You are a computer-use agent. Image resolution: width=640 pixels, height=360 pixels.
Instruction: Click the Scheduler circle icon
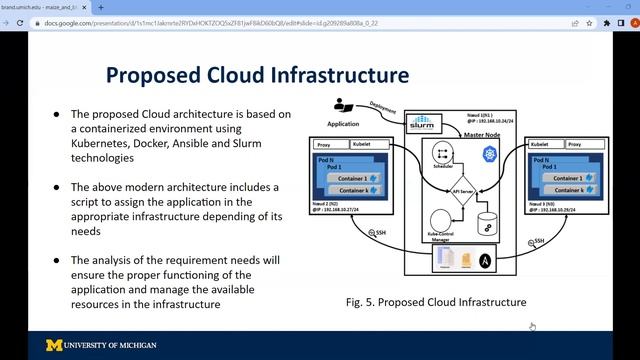click(x=442, y=153)
